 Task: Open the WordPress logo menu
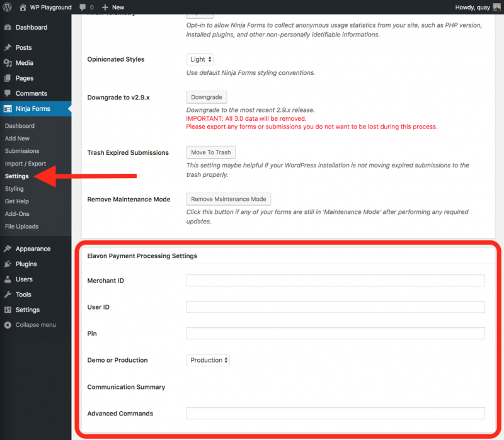[x=7, y=7]
